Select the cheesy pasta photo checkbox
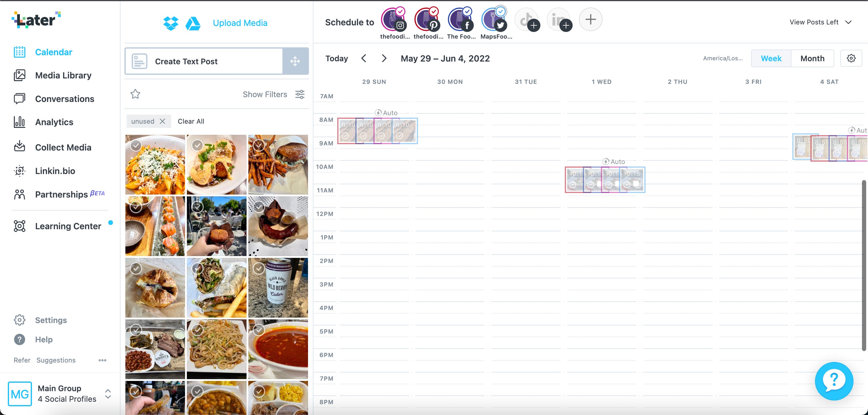Image resolution: width=868 pixels, height=415 pixels. pyautogui.click(x=136, y=145)
